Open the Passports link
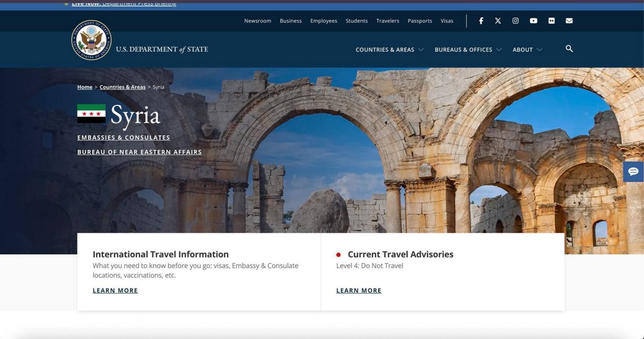This screenshot has width=644, height=339. click(x=420, y=21)
